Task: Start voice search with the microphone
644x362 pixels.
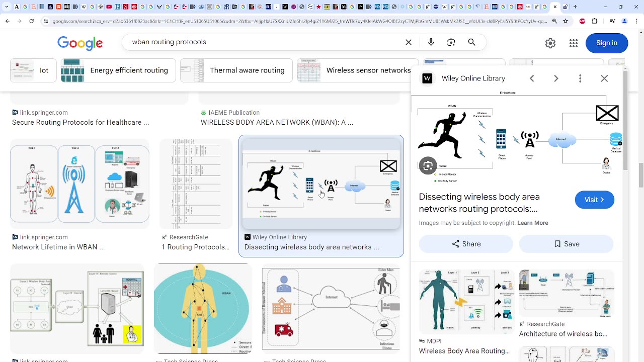Action: (431, 42)
